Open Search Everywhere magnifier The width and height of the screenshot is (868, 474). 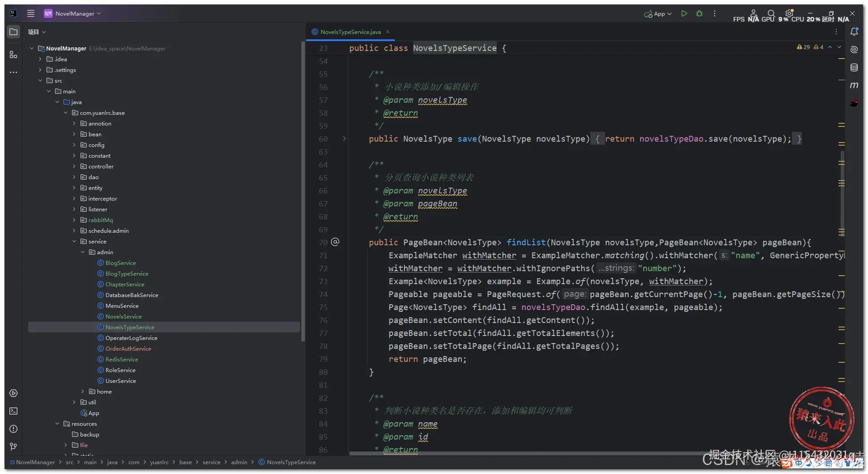click(771, 13)
